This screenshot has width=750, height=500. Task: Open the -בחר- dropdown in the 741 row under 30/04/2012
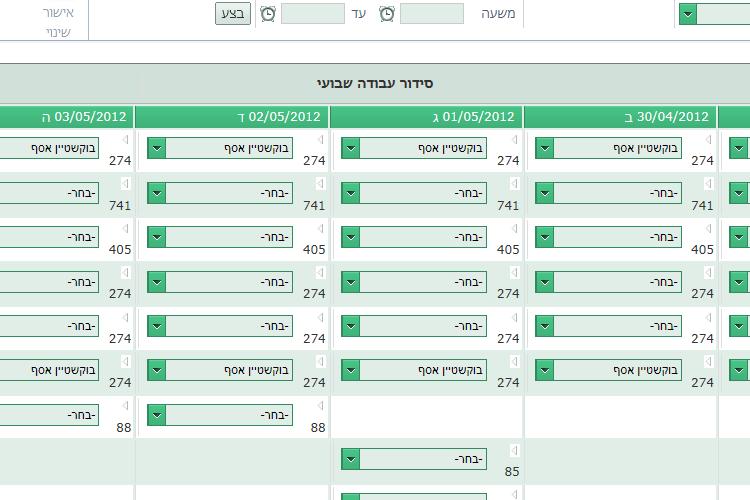click(544, 193)
